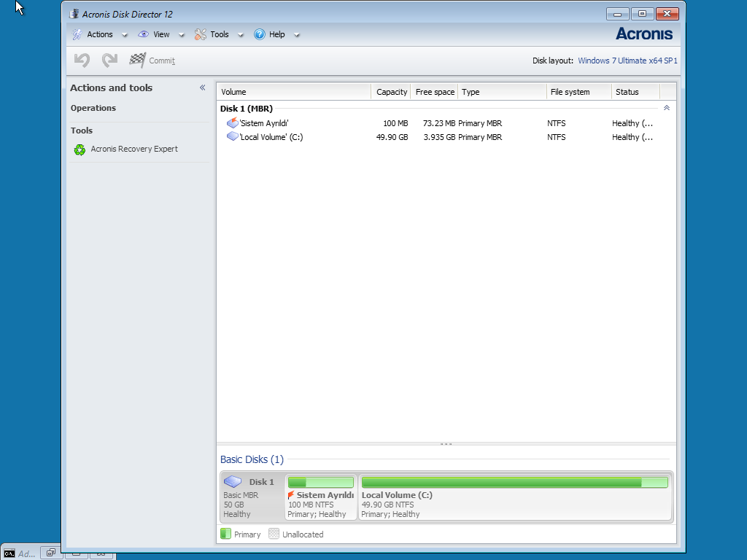747x560 pixels.
Task: Click the Redo arrow icon
Action: click(109, 61)
